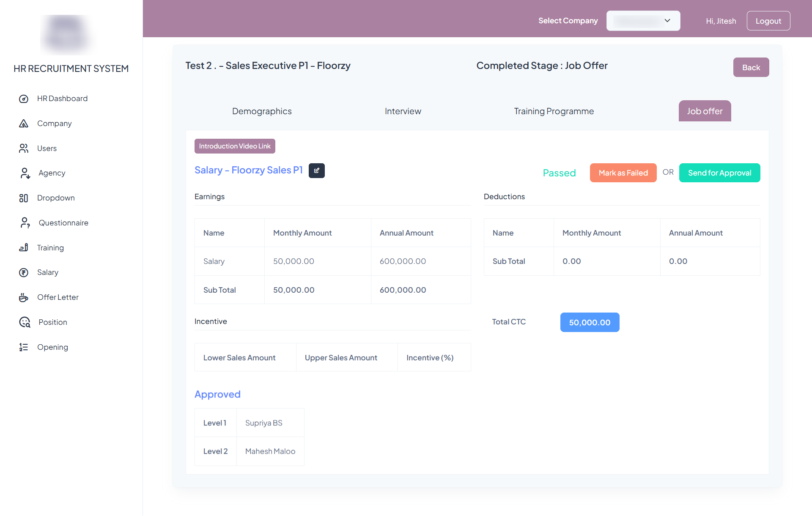Click the Approved section heading
Screen dimensions: 812x516
click(x=217, y=394)
